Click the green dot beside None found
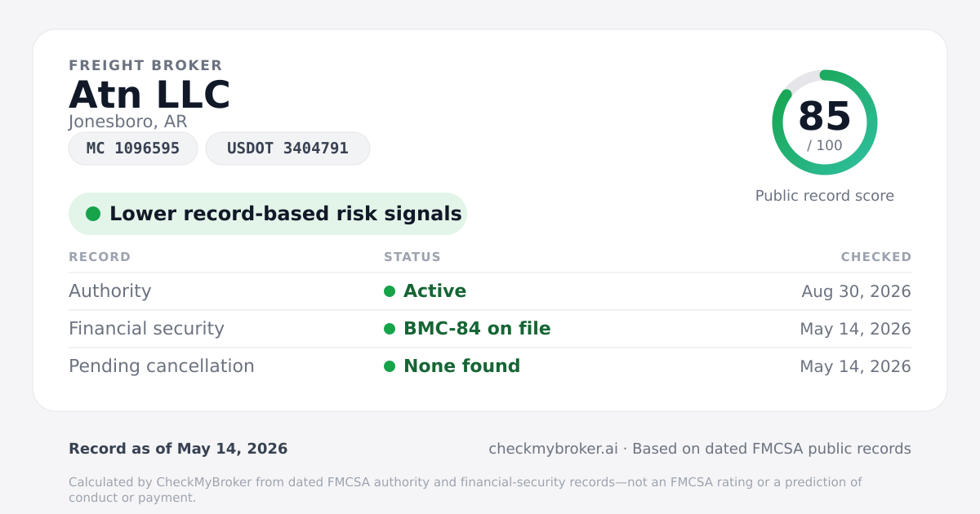The image size is (980, 514). coord(390,366)
